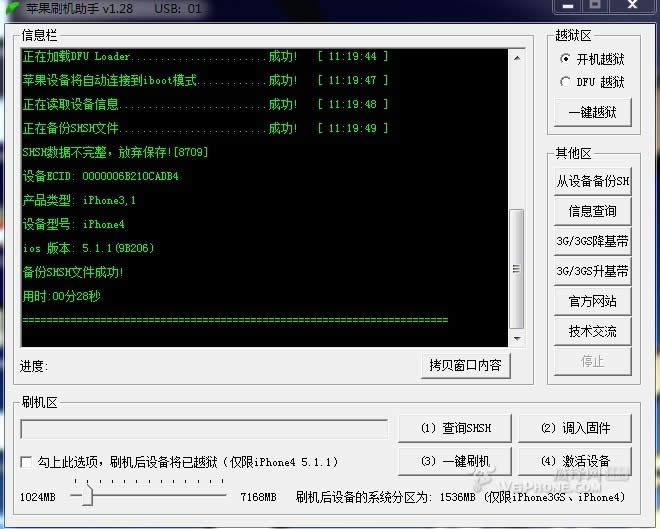Click the system partition size slider handle
The height and width of the screenshot is (529, 660).
point(87,494)
